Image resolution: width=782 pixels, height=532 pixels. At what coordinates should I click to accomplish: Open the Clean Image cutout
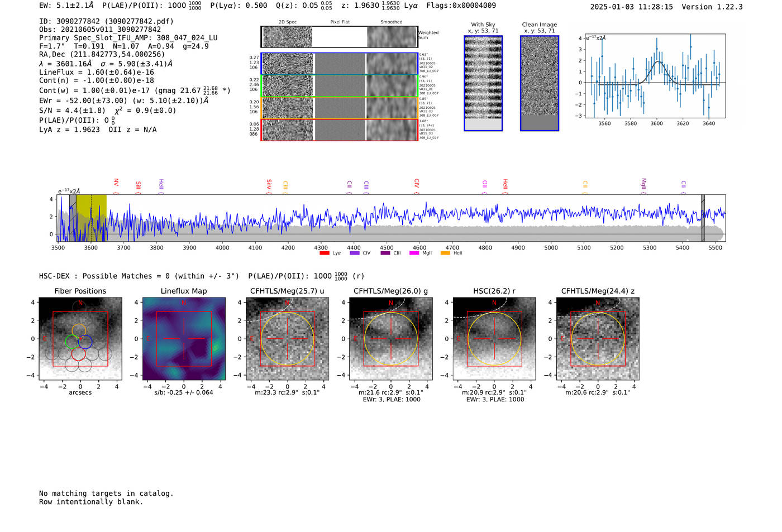point(540,83)
